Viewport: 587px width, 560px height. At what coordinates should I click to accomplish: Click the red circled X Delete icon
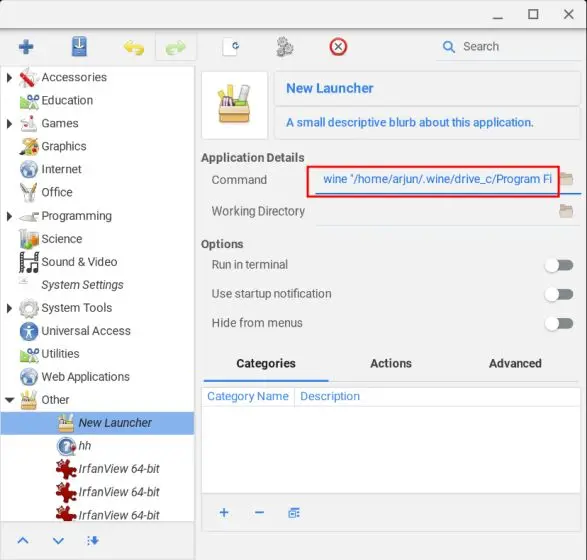pyautogui.click(x=338, y=47)
